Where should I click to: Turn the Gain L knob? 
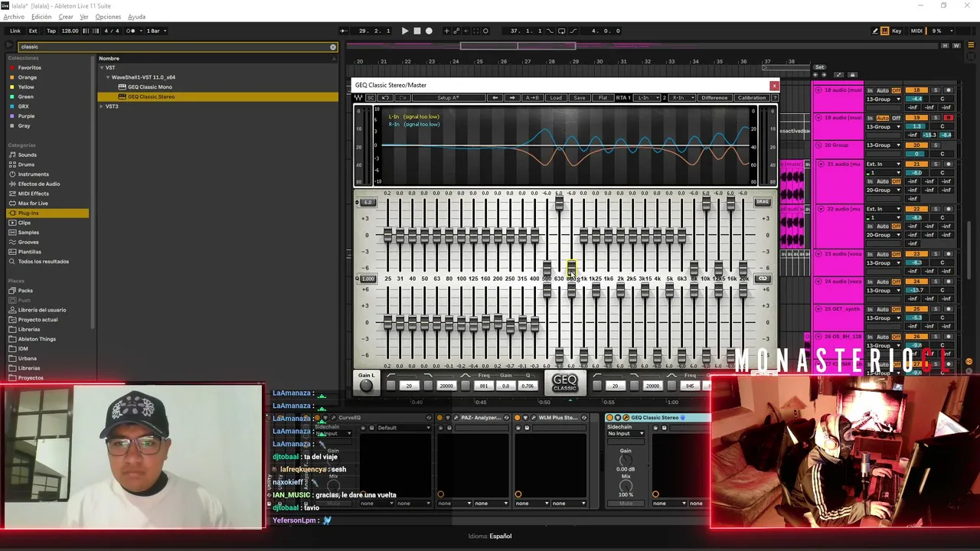366,385
